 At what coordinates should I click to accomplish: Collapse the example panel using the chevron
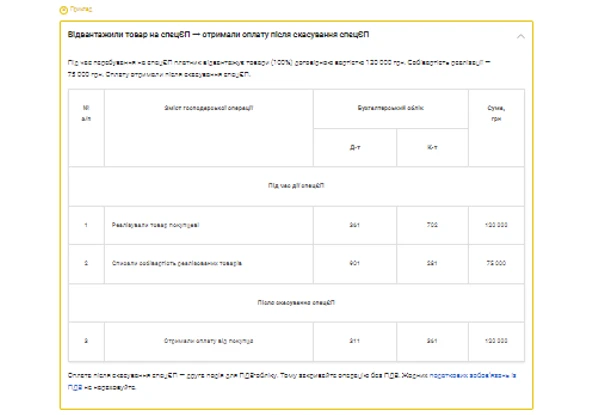[520, 36]
